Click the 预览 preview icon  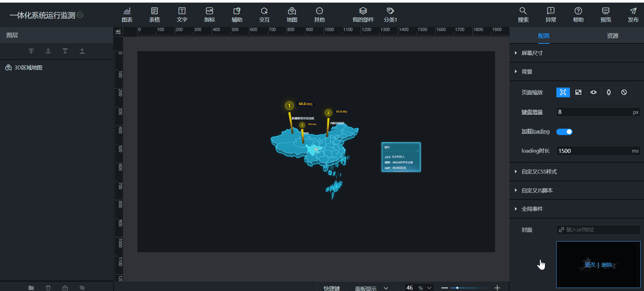click(606, 15)
